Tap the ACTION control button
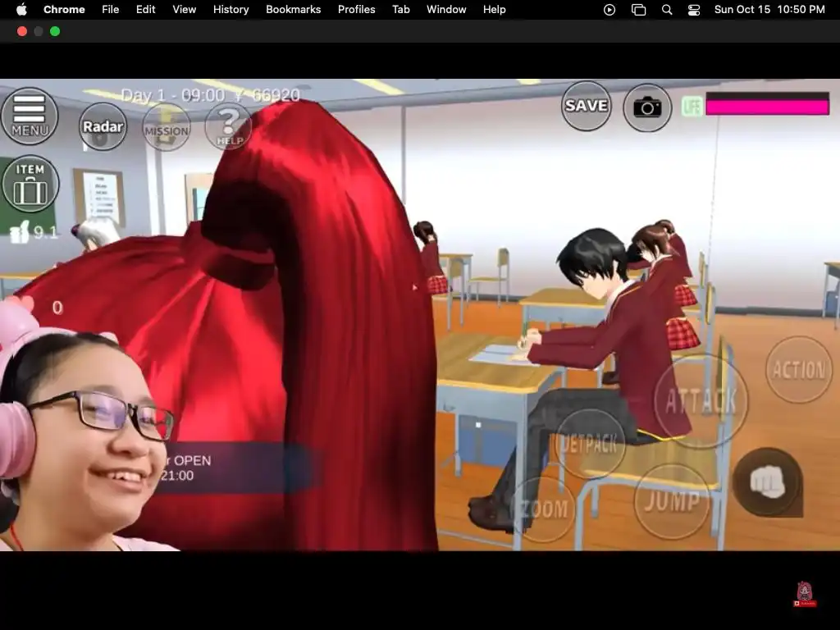Screen dimensions: 840x630 (x=799, y=370)
